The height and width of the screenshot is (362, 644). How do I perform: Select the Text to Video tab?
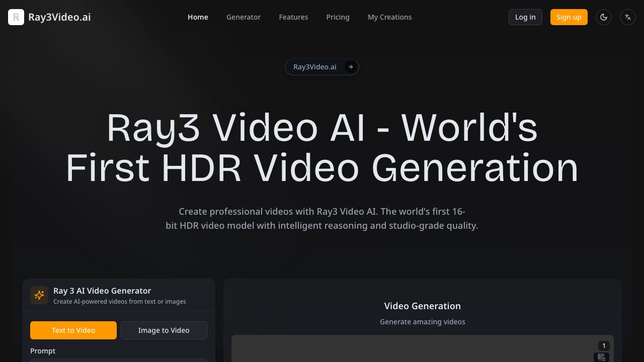click(x=73, y=330)
